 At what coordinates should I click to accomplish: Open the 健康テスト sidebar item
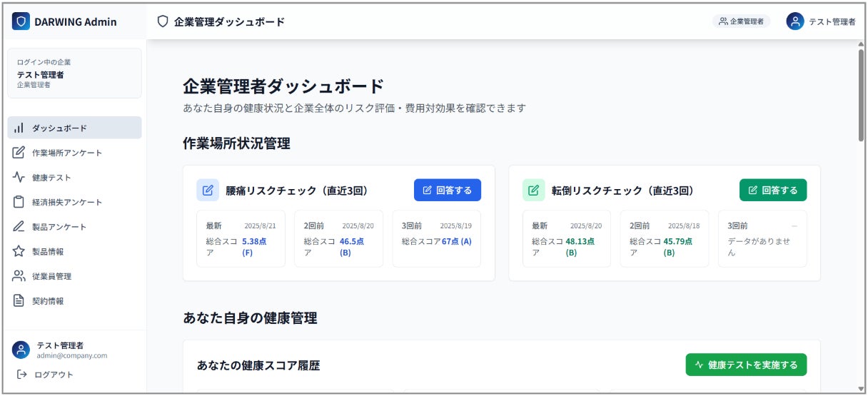click(x=51, y=178)
